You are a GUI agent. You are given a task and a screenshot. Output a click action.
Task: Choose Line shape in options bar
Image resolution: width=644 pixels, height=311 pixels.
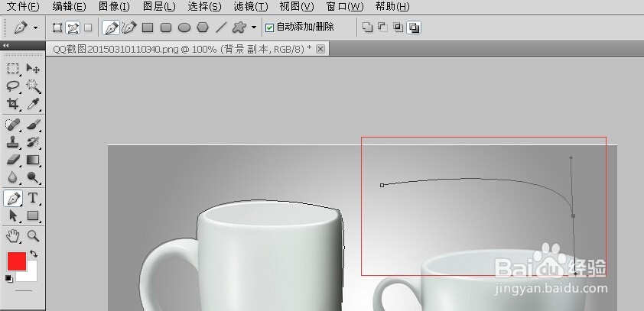coord(221,28)
